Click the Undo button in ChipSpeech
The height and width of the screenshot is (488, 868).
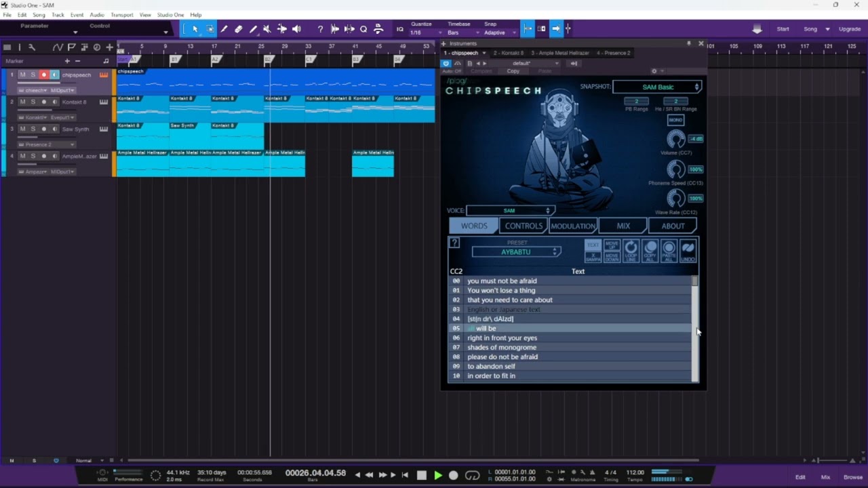tap(688, 251)
